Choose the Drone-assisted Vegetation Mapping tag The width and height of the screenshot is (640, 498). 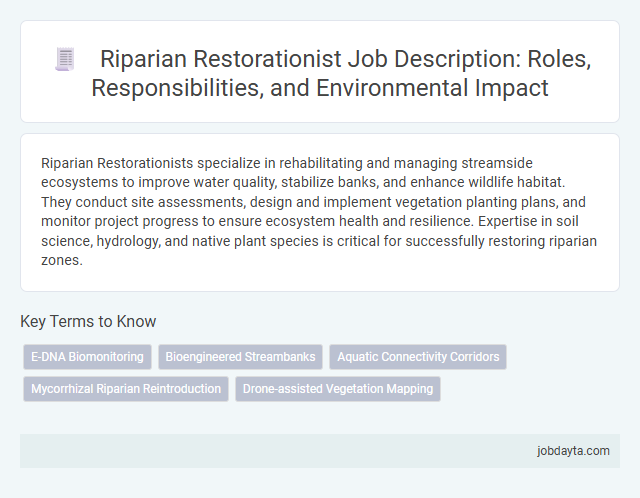point(338,389)
